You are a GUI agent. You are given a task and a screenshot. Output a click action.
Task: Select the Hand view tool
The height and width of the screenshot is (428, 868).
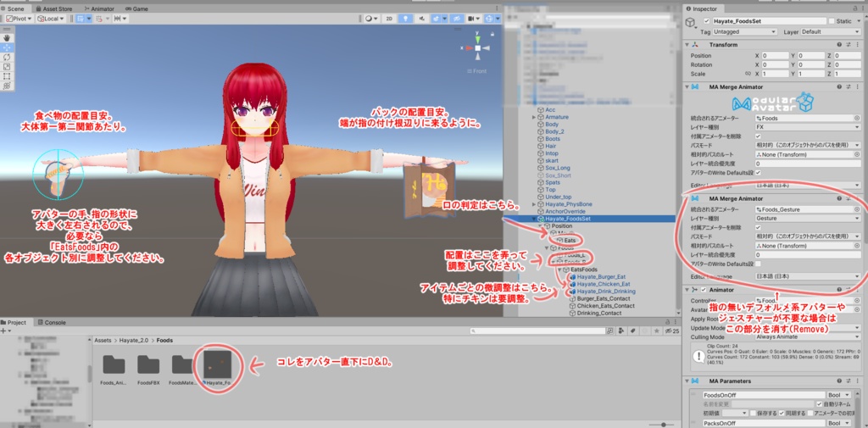click(7, 38)
